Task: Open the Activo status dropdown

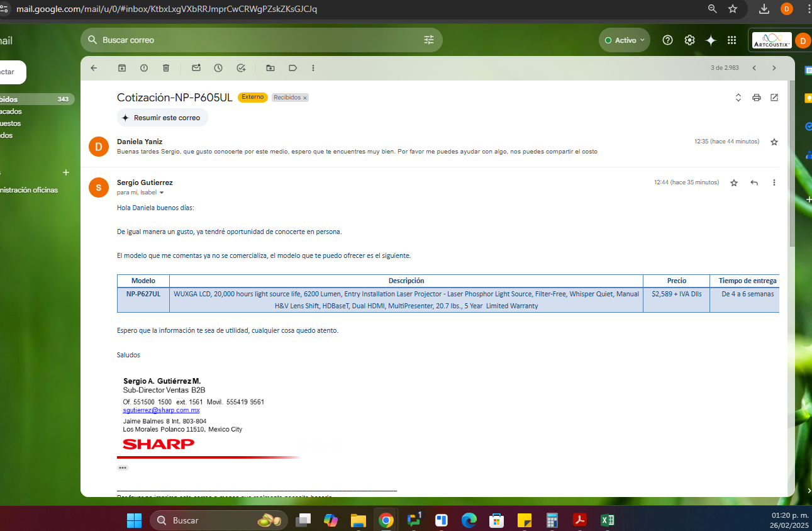Action: (625, 40)
